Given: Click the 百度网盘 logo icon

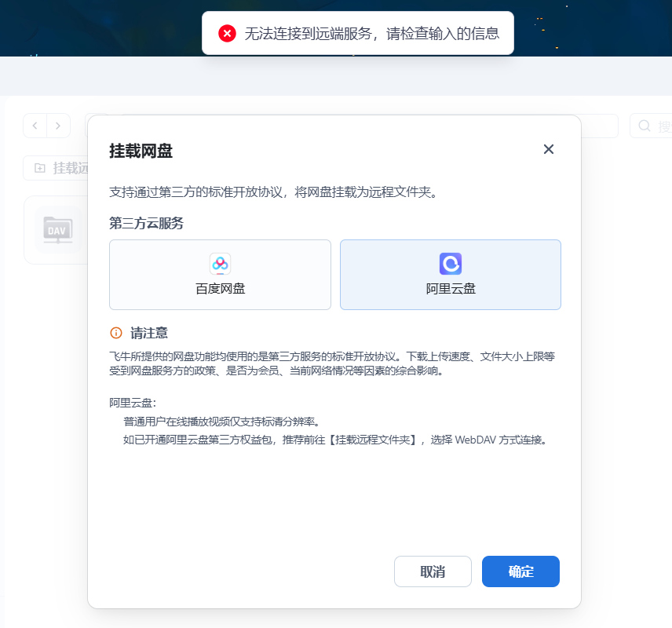Looking at the screenshot, I should (x=220, y=264).
